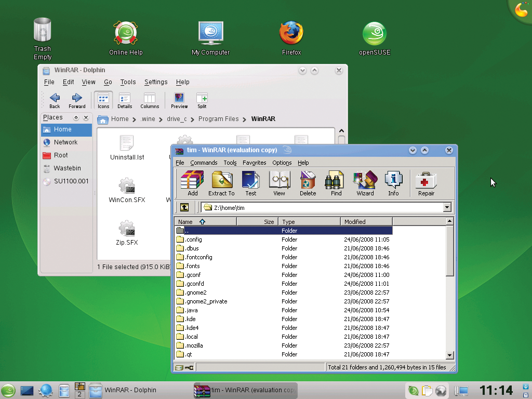The width and height of the screenshot is (532, 399).
Task: Split the Dolphin view
Action: coord(202,101)
